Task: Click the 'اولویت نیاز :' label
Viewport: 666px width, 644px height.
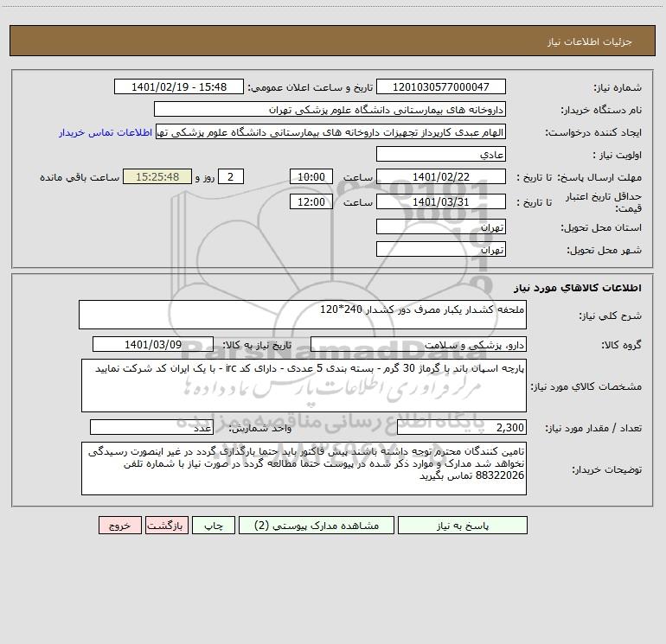Action: coord(618,156)
